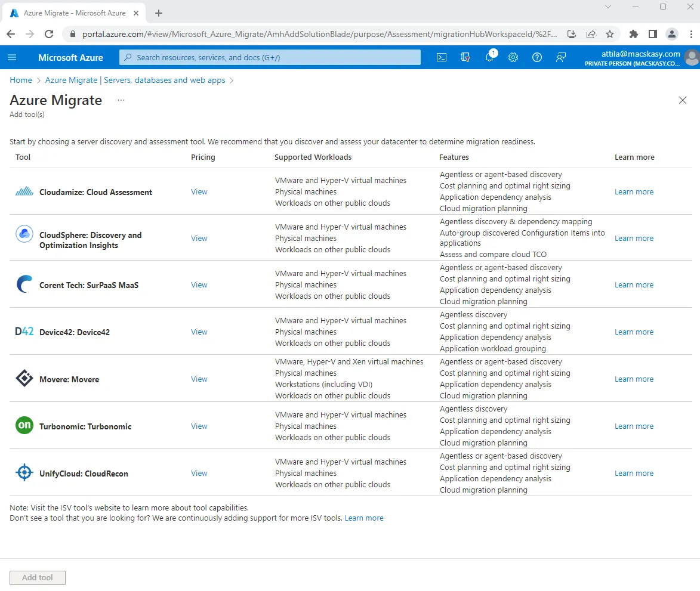Click the Microsoft Azure brand link
The image size is (700, 591).
(x=70, y=57)
